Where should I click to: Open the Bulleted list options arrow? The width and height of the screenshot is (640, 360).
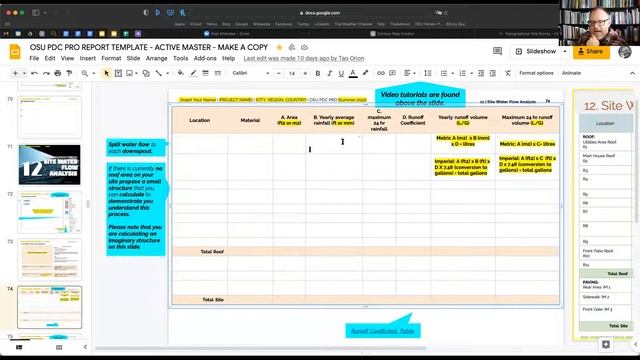453,73
